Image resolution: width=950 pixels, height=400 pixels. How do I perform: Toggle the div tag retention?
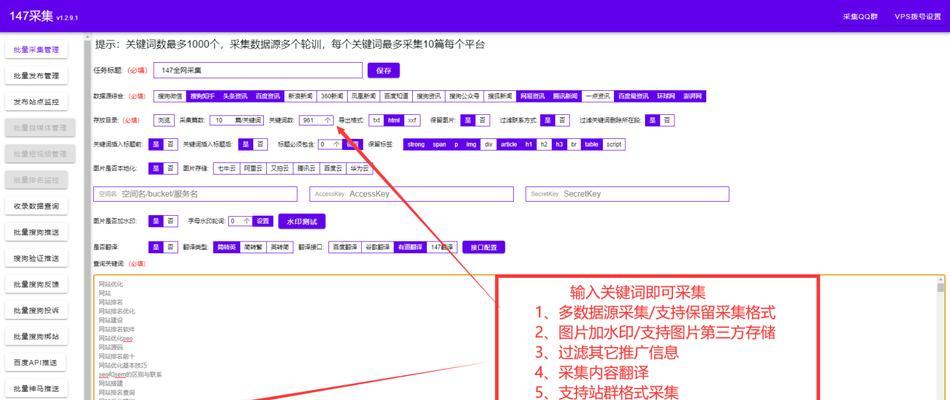pyautogui.click(x=488, y=144)
